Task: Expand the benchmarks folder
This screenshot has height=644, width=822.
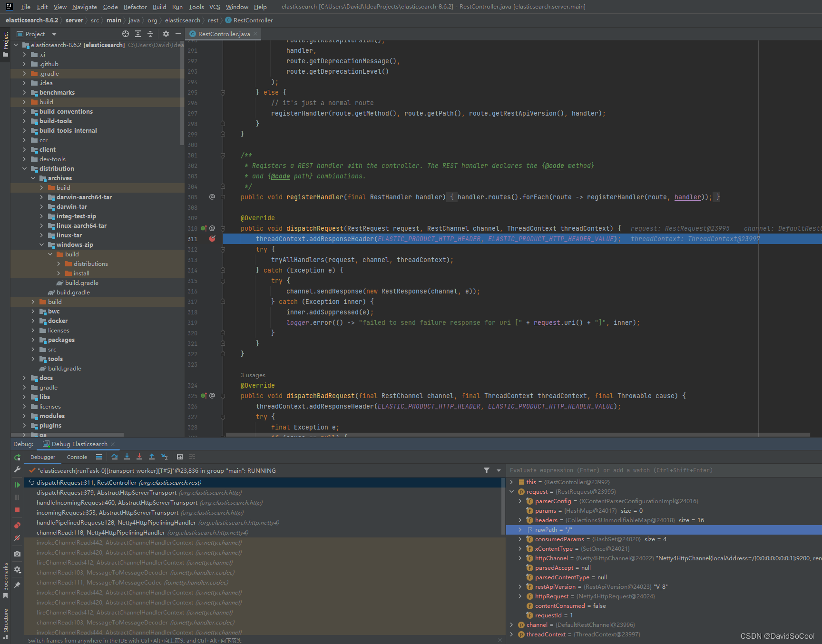Action: [24, 92]
